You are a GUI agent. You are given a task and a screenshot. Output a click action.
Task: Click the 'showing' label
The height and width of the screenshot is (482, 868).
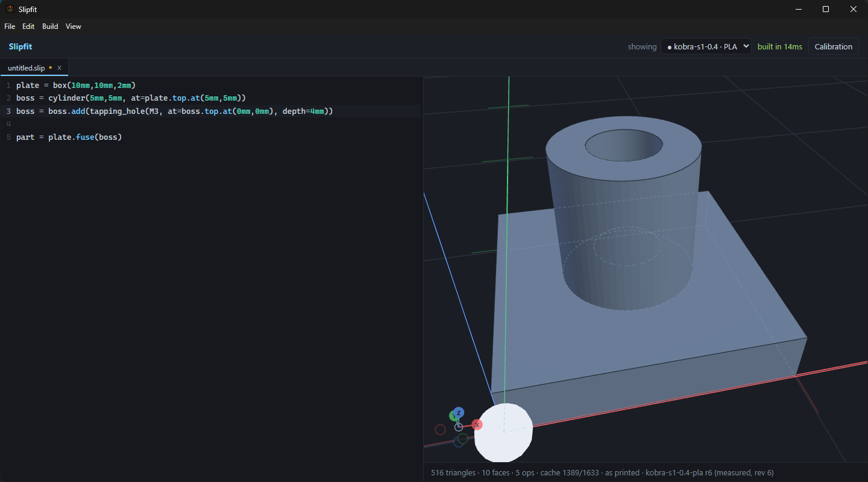pos(642,46)
